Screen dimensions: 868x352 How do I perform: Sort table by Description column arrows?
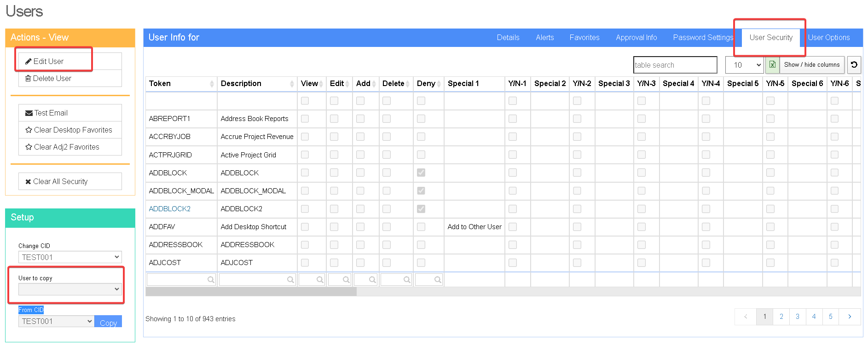pos(292,84)
